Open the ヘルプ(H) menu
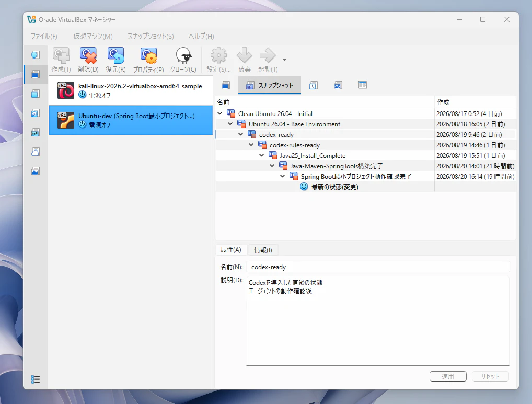The height and width of the screenshot is (404, 532). coord(201,36)
